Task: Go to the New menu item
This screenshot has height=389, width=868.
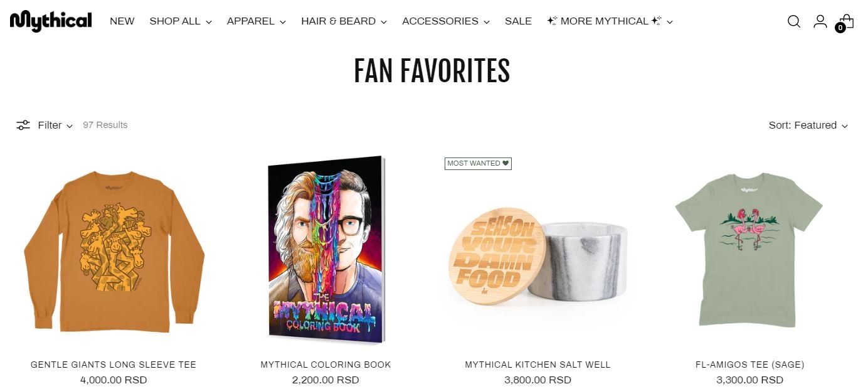Action: [122, 21]
